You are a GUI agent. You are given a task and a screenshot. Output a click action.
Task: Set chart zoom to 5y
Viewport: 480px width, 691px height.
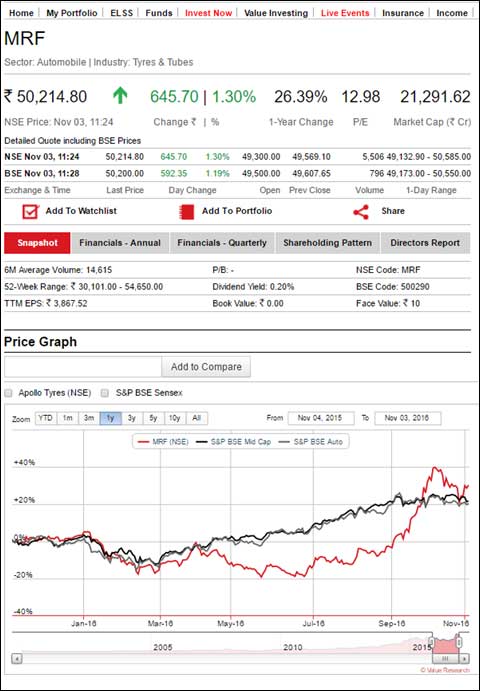153,418
